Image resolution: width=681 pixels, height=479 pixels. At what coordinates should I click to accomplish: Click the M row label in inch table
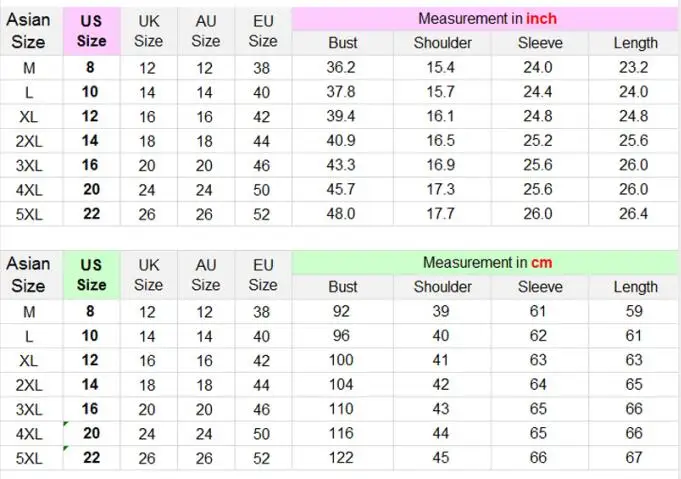coord(30,68)
